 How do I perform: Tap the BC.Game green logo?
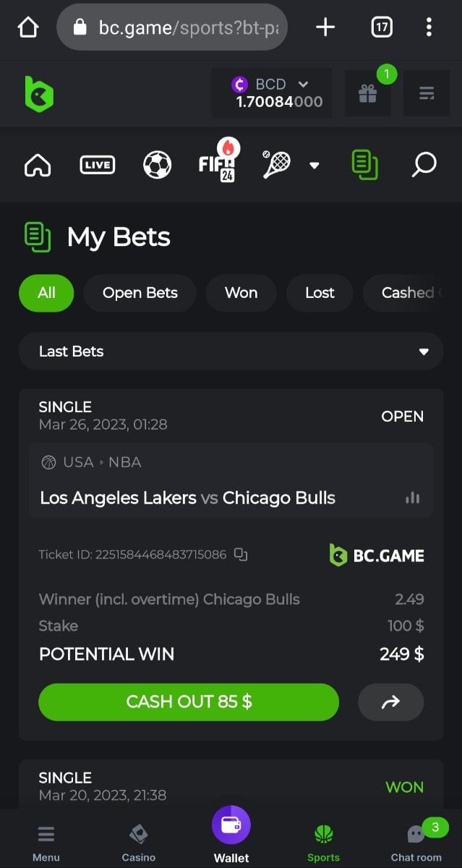pyautogui.click(x=39, y=94)
